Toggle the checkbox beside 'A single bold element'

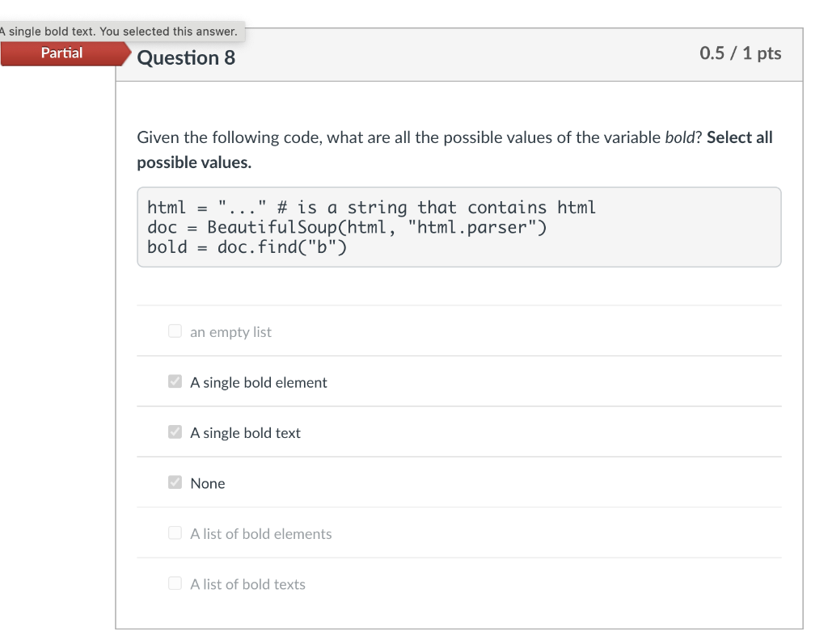click(175, 381)
